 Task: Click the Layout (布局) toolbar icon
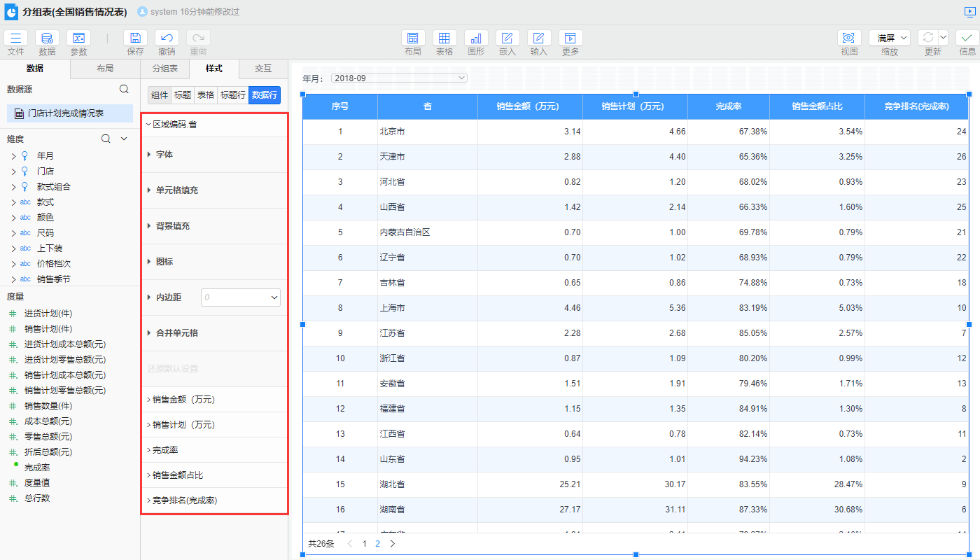[x=412, y=38]
